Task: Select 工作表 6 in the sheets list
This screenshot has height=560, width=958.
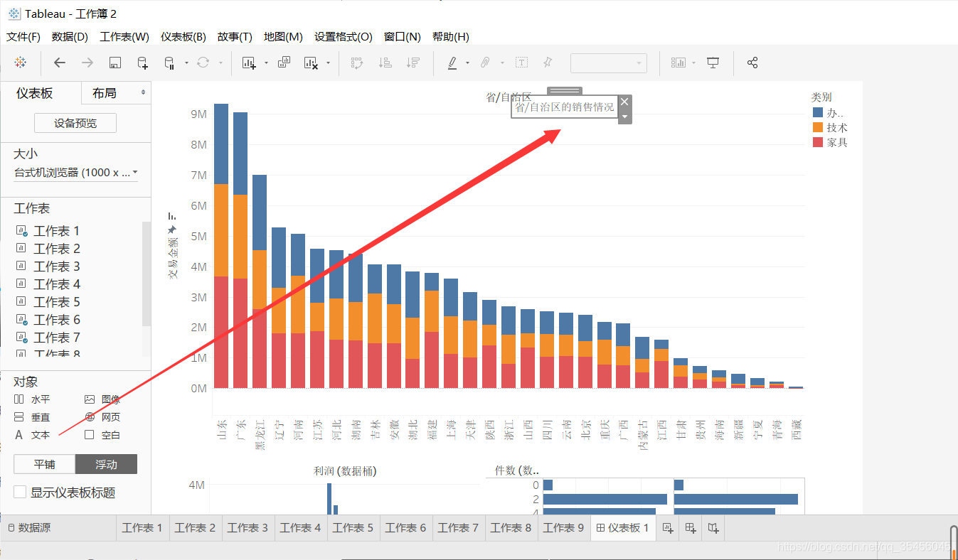Action: pyautogui.click(x=57, y=320)
